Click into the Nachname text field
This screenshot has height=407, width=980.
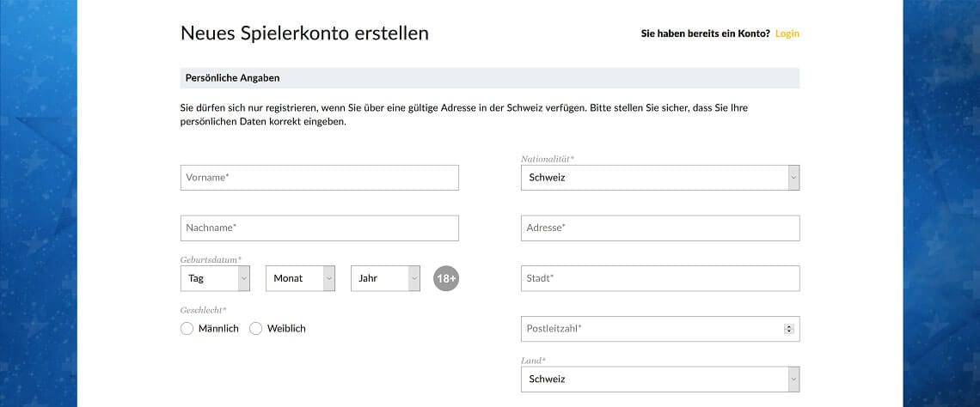(x=319, y=228)
